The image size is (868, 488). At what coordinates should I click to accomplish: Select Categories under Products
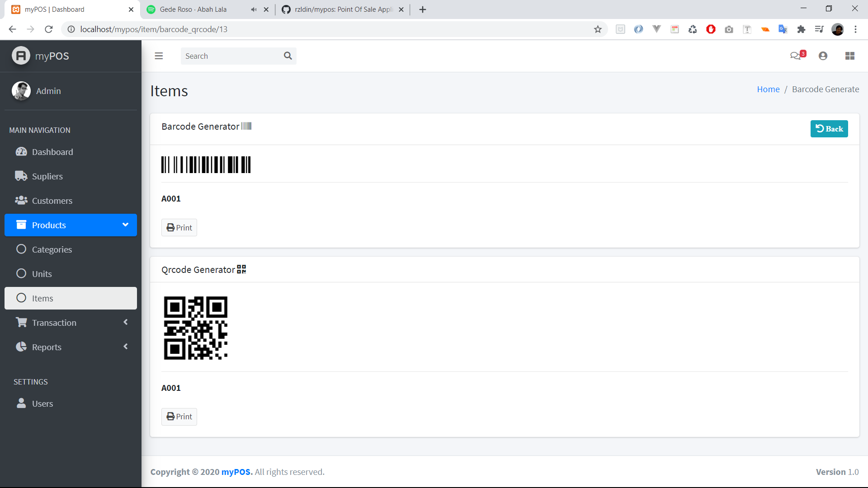(x=52, y=249)
